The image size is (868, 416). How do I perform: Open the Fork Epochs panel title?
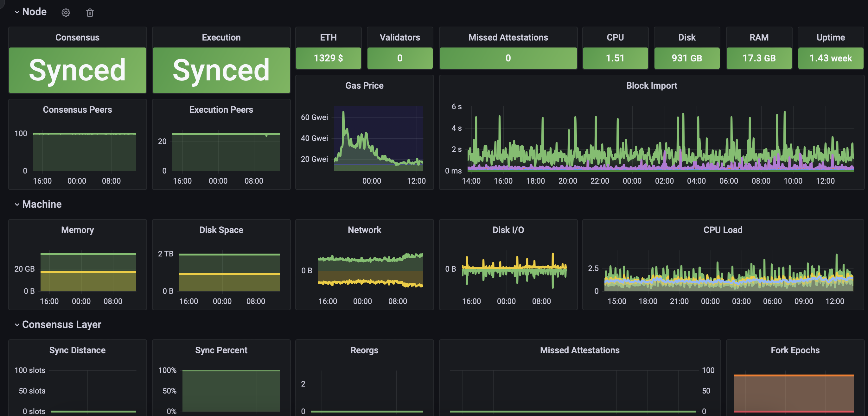(x=795, y=350)
